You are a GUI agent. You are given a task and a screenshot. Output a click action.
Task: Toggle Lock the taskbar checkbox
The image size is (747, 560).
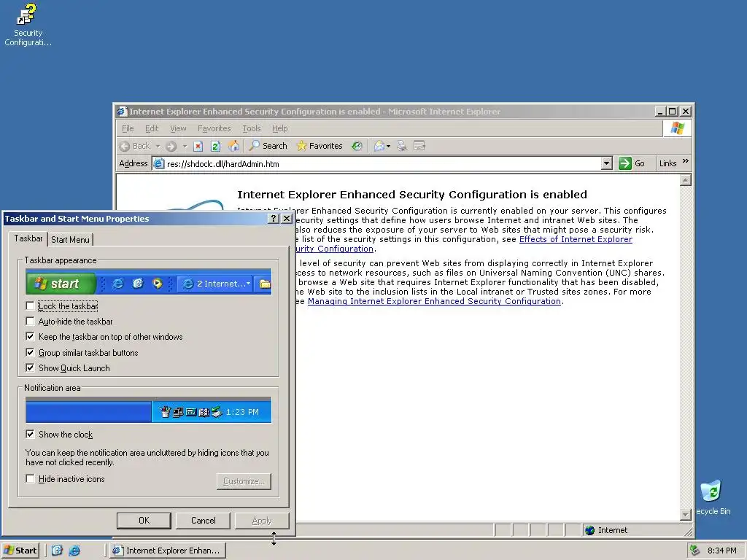click(30, 306)
